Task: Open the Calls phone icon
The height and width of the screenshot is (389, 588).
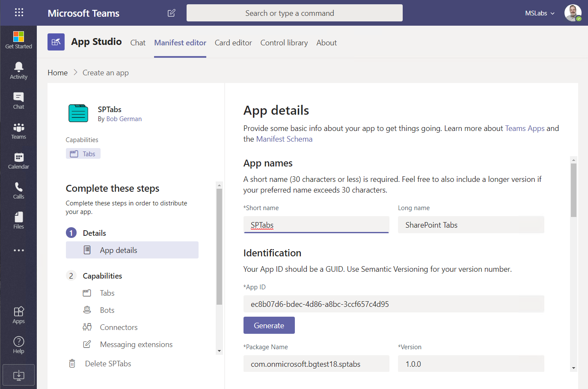Action: 18,190
